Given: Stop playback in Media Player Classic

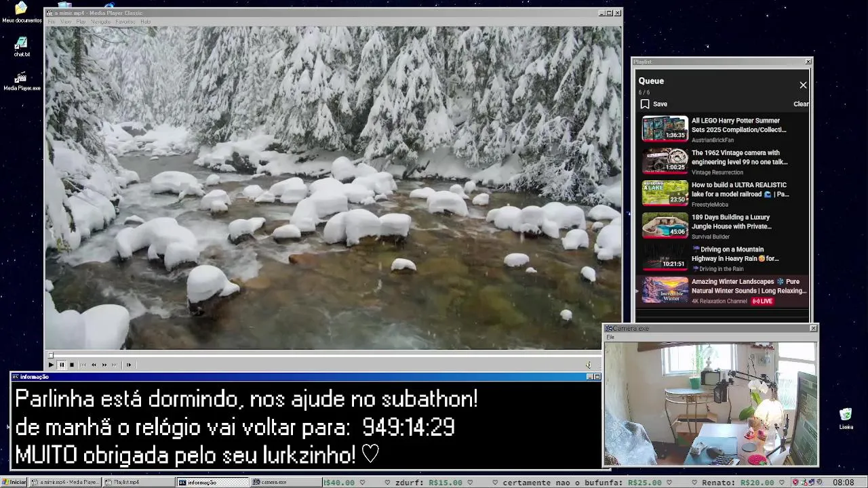Looking at the screenshot, I should (72, 365).
